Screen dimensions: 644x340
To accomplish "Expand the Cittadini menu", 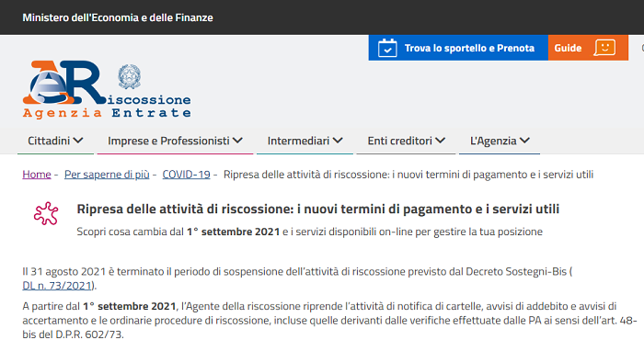I will (55, 141).
